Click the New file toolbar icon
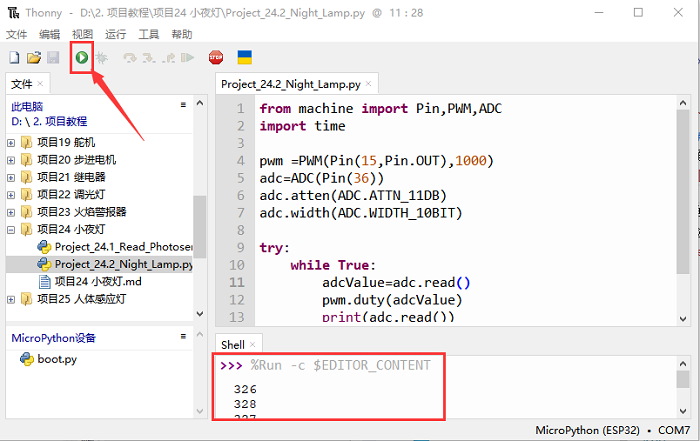Screen dimensions: 700x441 coord(14,58)
